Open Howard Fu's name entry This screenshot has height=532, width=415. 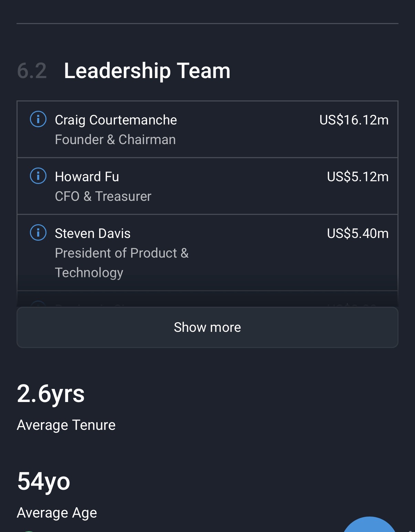tap(87, 177)
